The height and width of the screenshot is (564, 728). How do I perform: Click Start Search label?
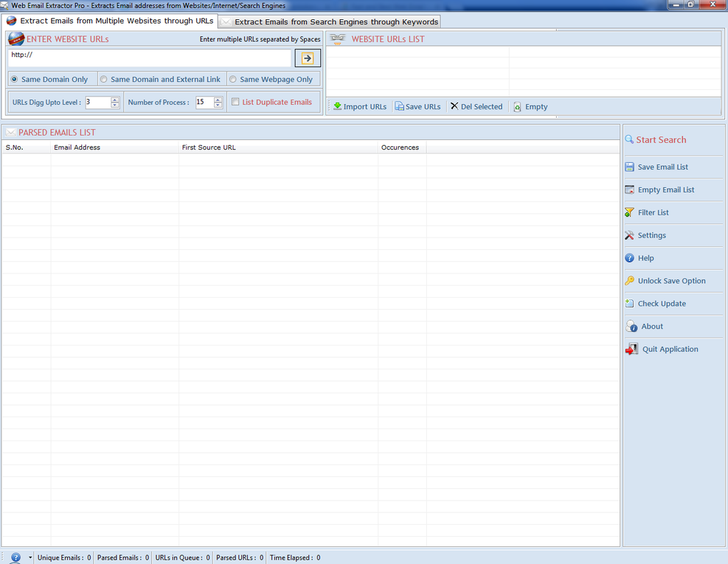[x=661, y=140]
